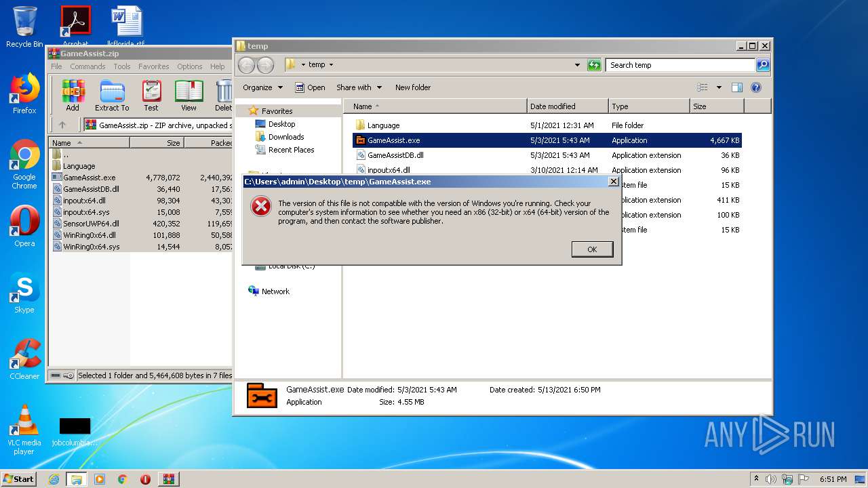Show hidden tray icons arrow
Screen dimensions: 868x488
point(756,479)
